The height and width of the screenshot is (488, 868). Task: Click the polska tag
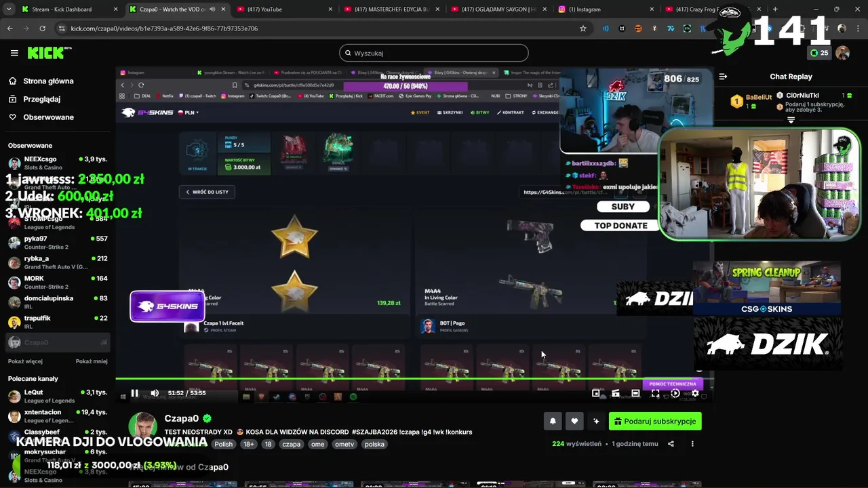pos(374,445)
